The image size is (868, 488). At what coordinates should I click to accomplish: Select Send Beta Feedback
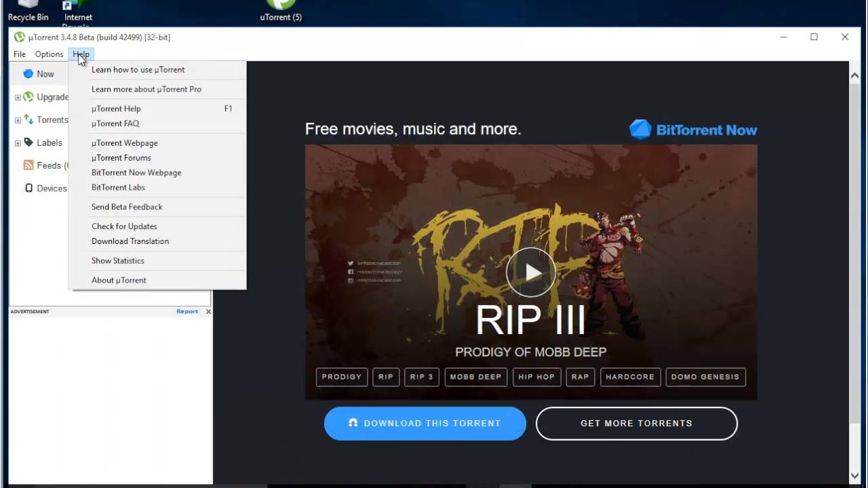(x=157, y=207)
